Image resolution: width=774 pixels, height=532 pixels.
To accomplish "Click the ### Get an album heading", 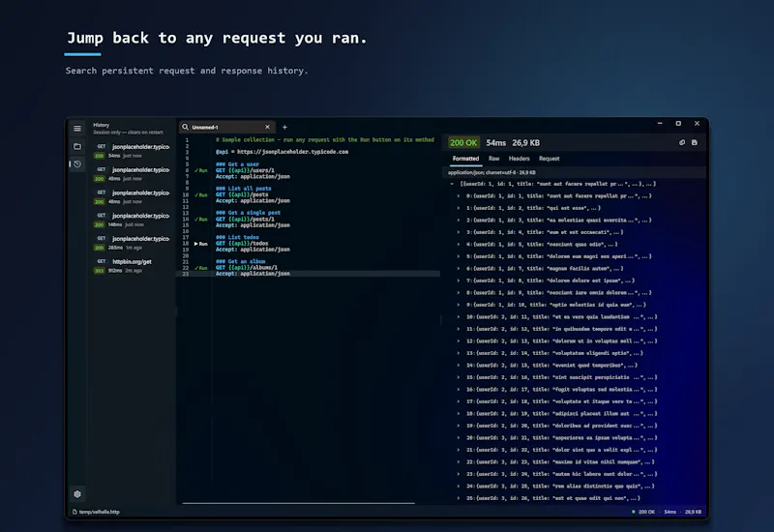I will (240, 261).
